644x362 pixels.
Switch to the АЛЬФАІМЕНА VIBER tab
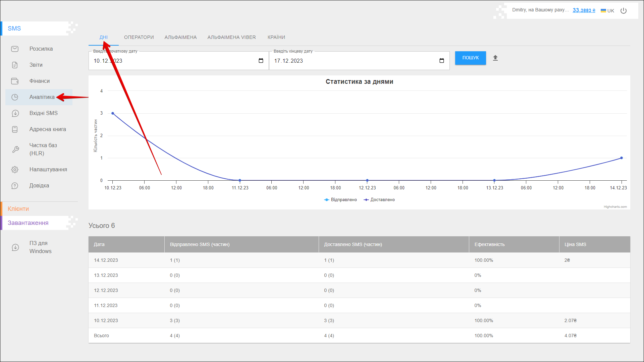point(231,37)
